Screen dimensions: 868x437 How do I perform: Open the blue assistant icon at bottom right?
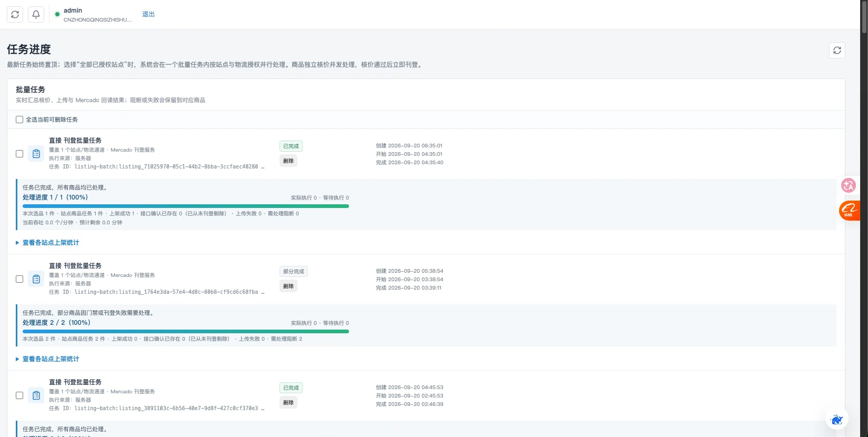837,420
